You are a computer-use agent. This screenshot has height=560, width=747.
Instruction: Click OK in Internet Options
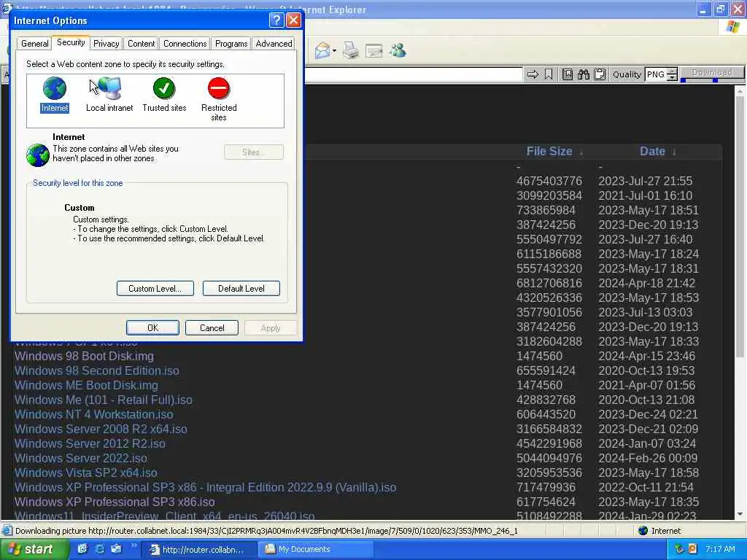pyautogui.click(x=152, y=327)
